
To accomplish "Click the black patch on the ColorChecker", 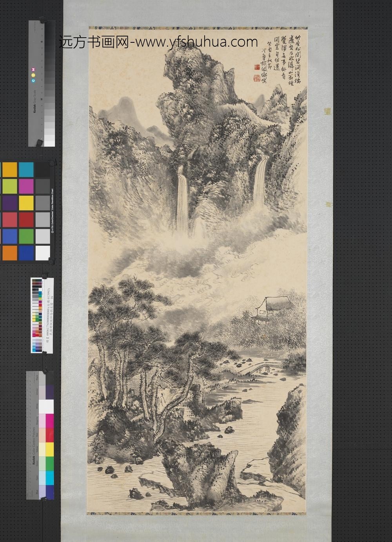I will (x=42, y=169).
